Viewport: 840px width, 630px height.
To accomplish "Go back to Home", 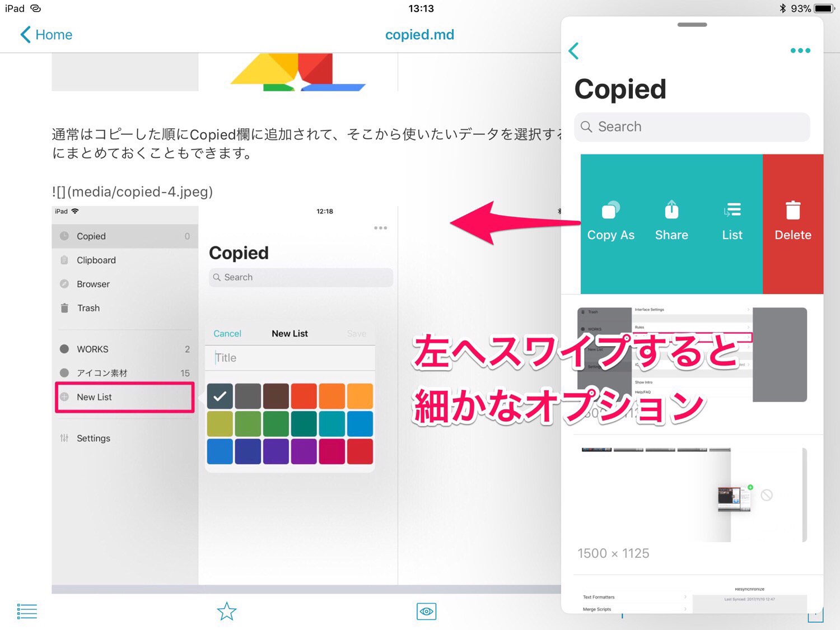I will point(46,35).
